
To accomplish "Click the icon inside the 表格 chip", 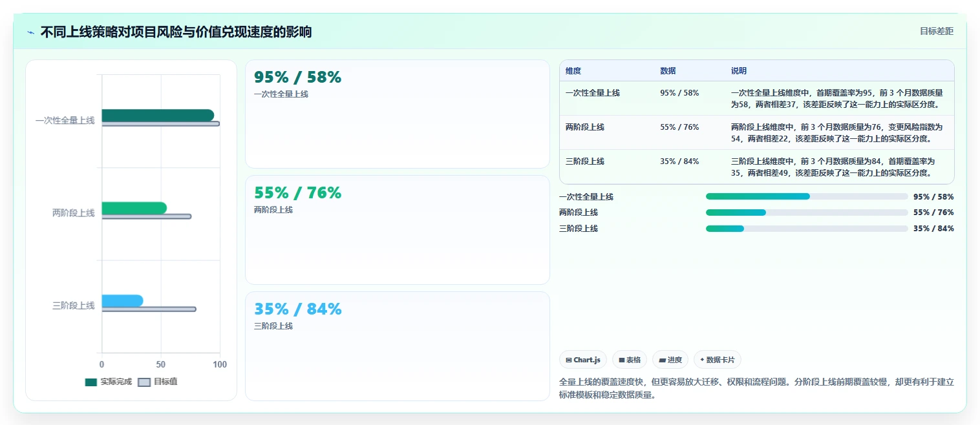I will tap(622, 360).
